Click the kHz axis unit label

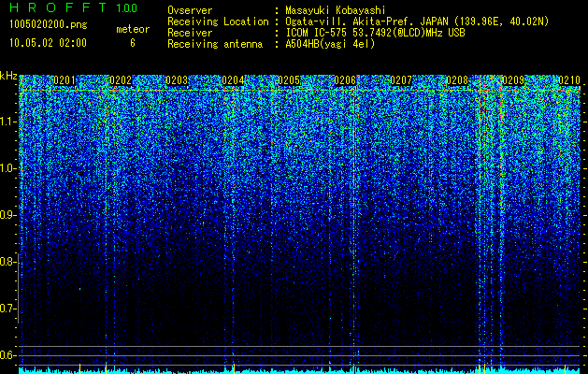coord(8,76)
